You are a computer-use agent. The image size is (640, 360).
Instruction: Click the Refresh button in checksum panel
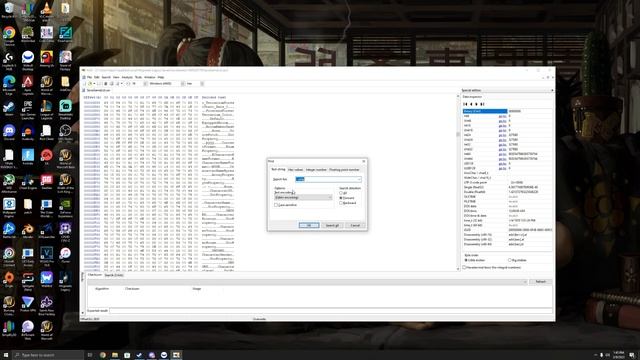point(540,282)
